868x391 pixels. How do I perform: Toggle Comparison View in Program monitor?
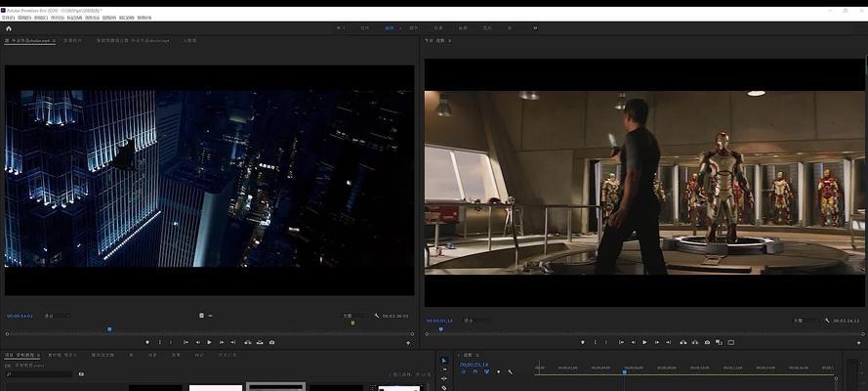click(x=719, y=342)
